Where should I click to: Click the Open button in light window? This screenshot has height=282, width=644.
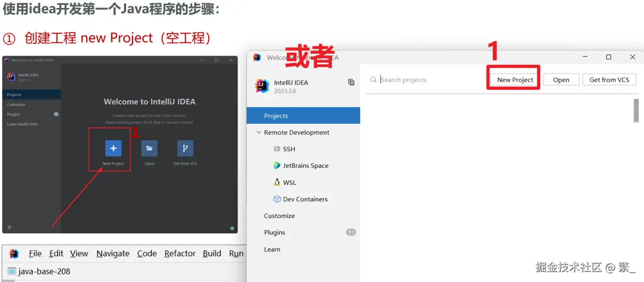(x=561, y=80)
